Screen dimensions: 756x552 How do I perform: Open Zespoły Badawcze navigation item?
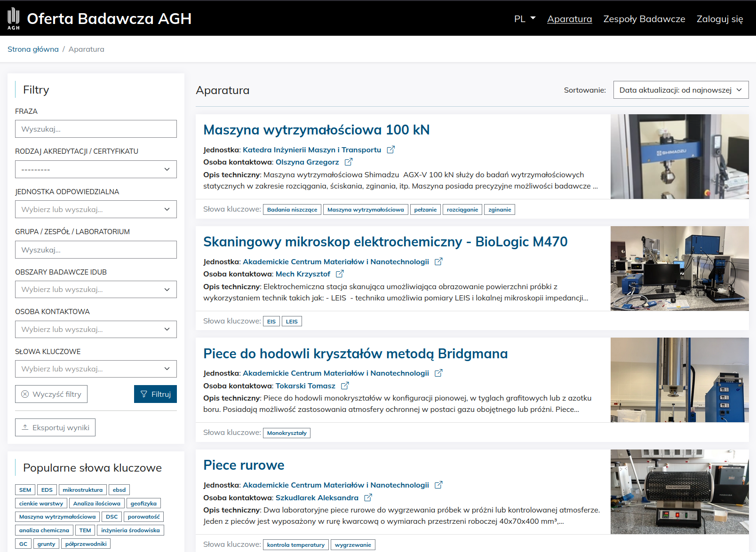[644, 19]
